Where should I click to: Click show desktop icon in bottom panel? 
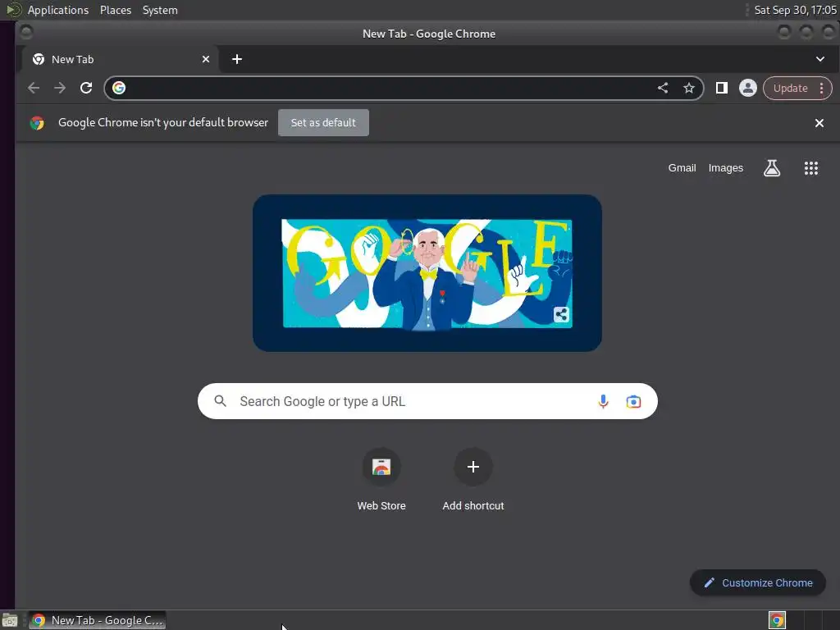[10, 621]
